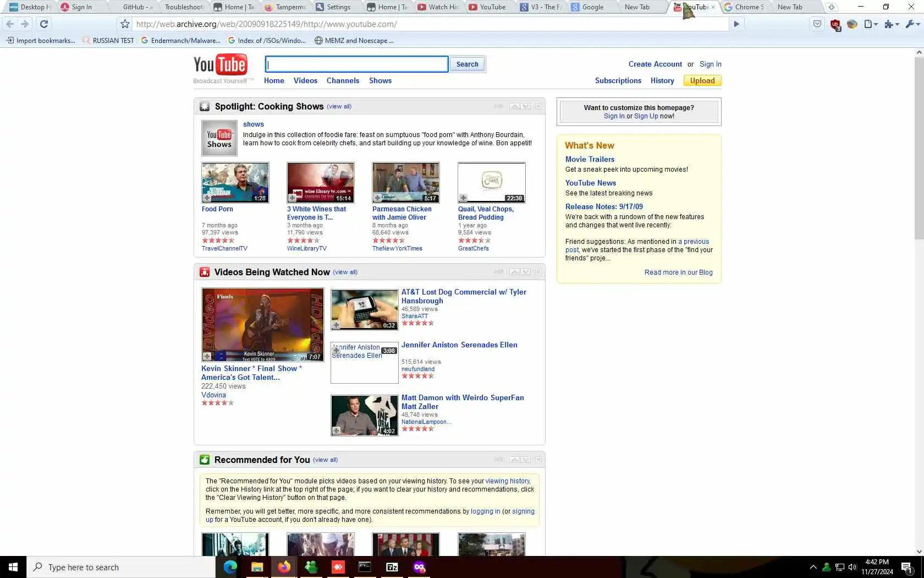Screen dimensions: 924x578
Task: Open the wrench settings dropdown
Action: [912, 24]
